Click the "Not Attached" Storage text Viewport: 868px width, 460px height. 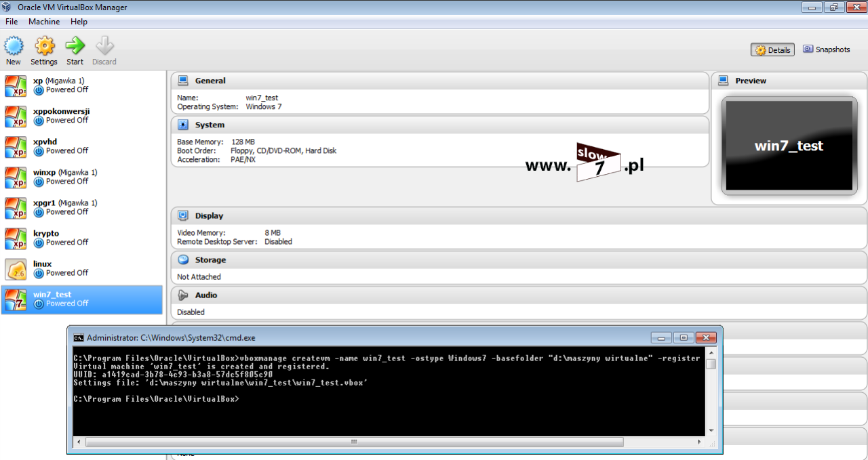point(199,276)
